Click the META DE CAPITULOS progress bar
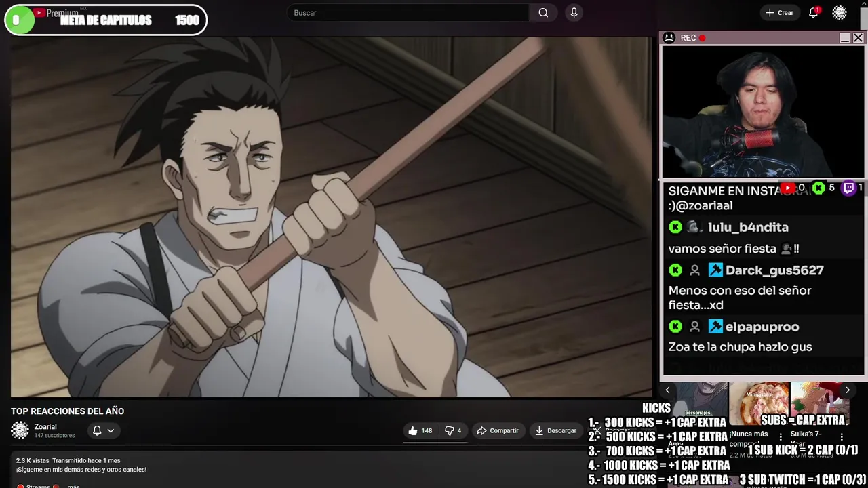 click(105, 20)
